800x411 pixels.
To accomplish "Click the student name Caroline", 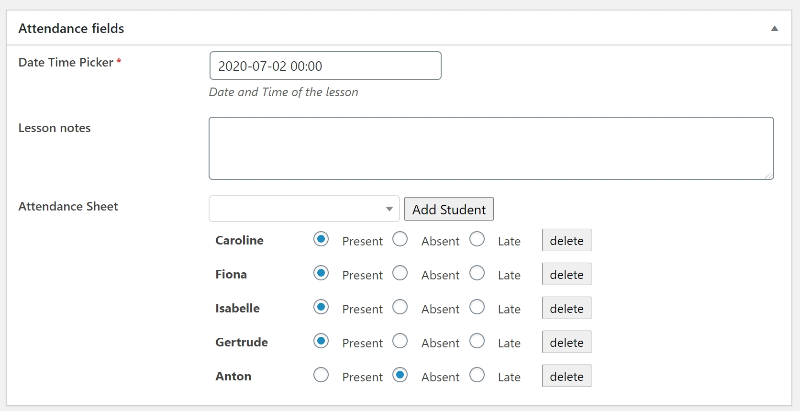I will click(239, 240).
